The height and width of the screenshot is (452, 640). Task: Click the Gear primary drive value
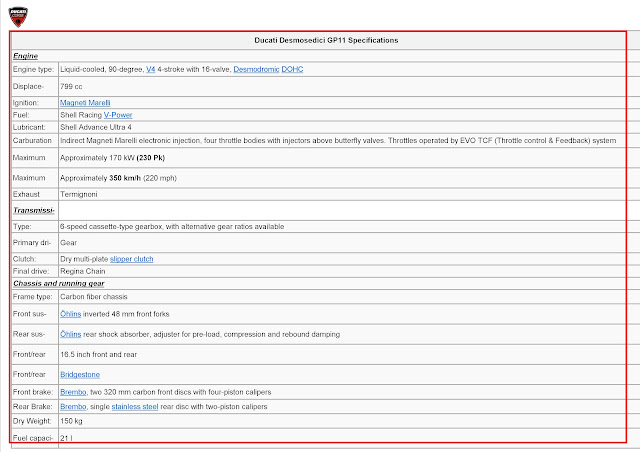point(68,243)
